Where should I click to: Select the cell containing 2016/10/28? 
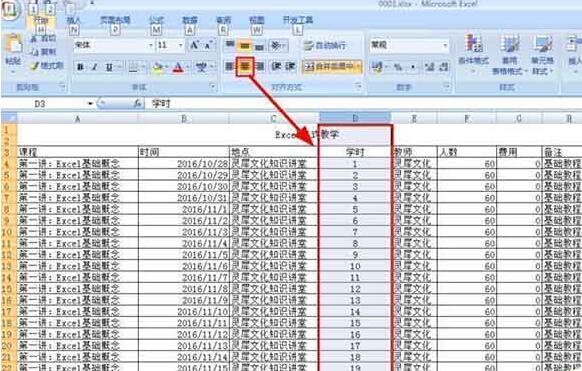[184, 164]
